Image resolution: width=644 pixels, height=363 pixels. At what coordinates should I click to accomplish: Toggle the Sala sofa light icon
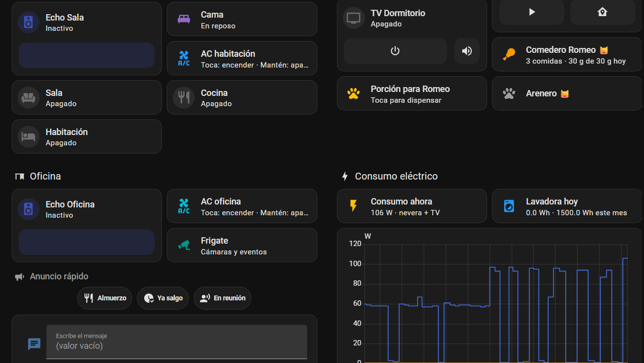click(x=28, y=97)
